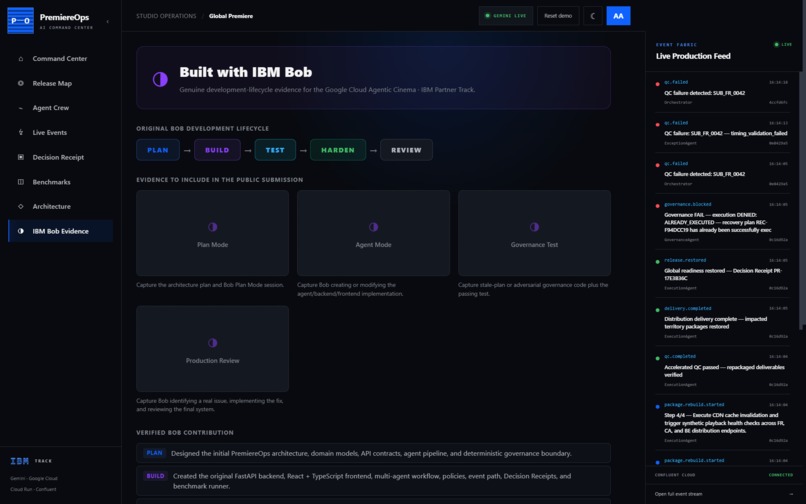
Task: Click the IBM Bob Evidence half-circle icon
Action: (x=21, y=231)
